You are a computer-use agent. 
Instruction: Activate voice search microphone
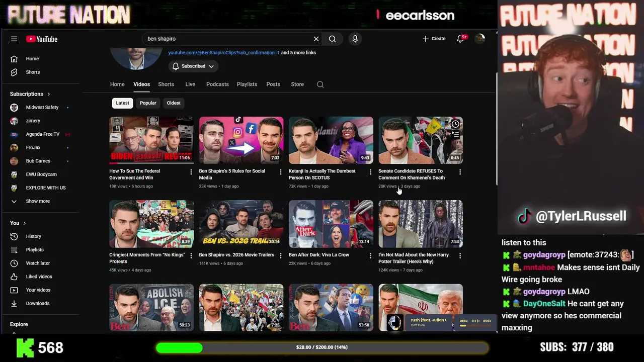[x=355, y=39]
